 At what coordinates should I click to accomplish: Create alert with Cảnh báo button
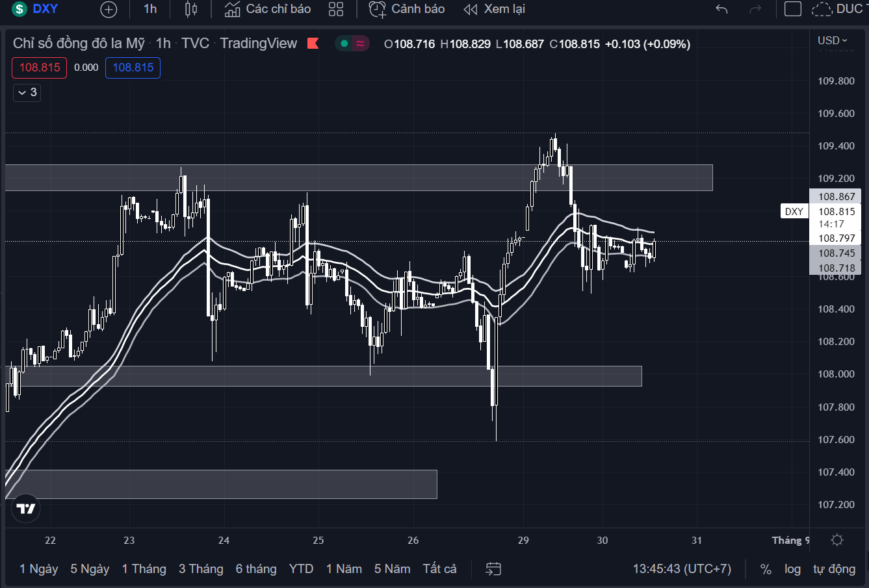(x=407, y=9)
